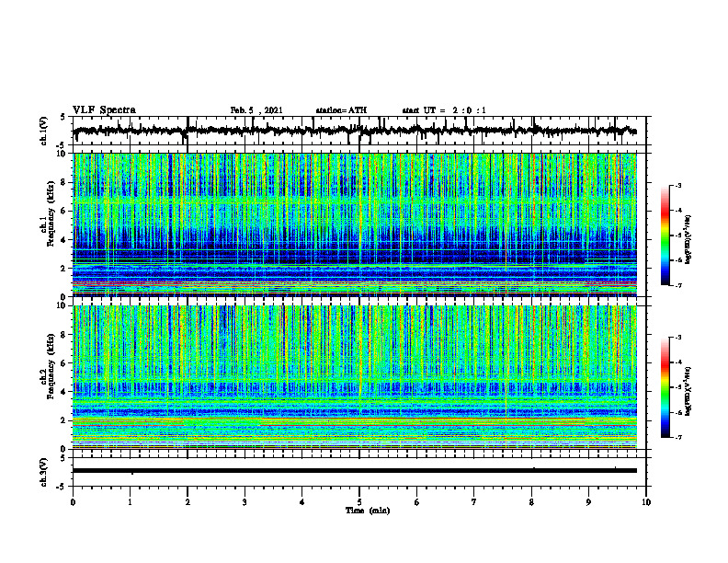Click the "ch.1(V)" waveform axis label
Image resolution: width=728 pixels, height=563 pixels.
[44, 131]
